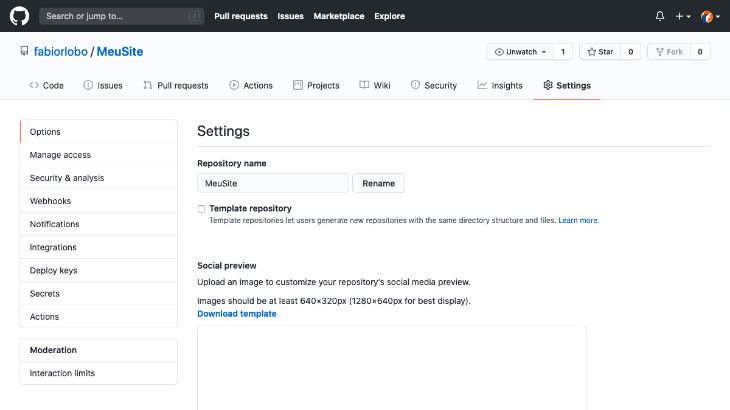Click the Code tab icon
730x410 pixels.
(x=34, y=85)
